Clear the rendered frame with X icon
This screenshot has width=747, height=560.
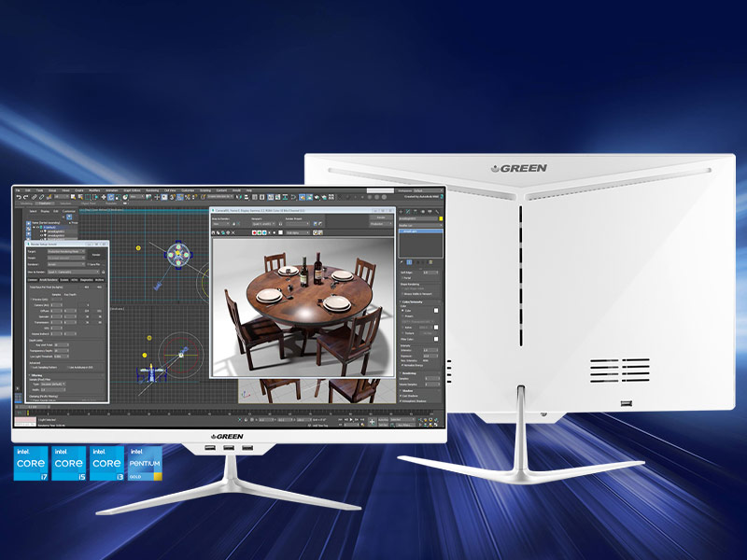click(x=233, y=232)
